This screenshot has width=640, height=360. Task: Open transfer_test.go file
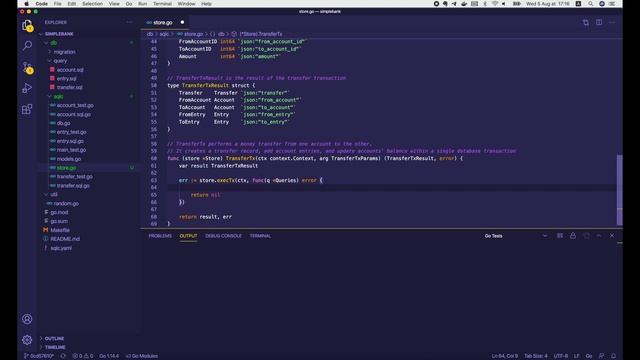point(88,176)
